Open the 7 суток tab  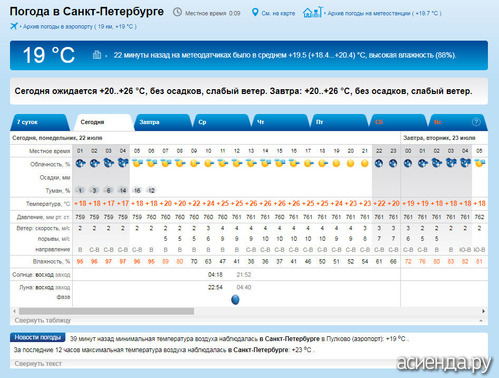click(x=40, y=122)
